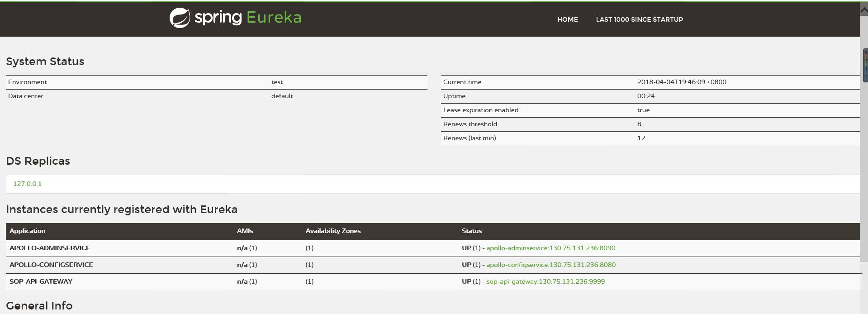Viewport: 868px width, 314px height.
Task: Click the Current time label
Action: pyautogui.click(x=462, y=82)
